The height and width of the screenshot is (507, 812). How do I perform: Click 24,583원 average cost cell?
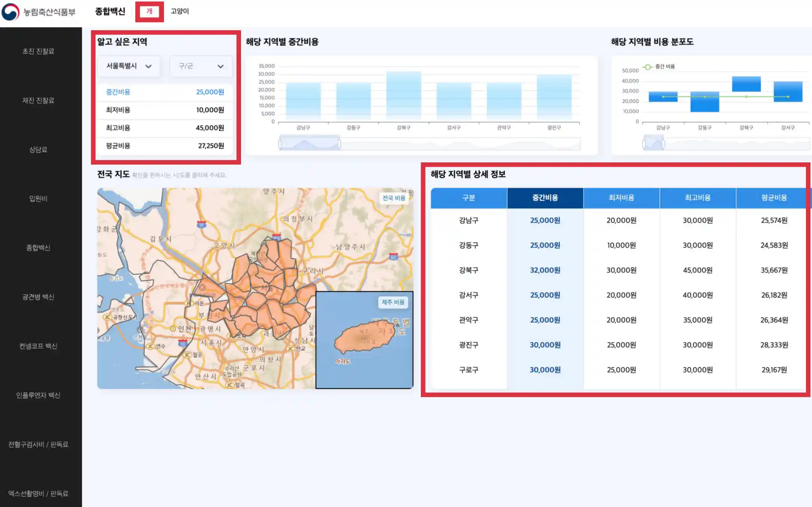click(774, 245)
